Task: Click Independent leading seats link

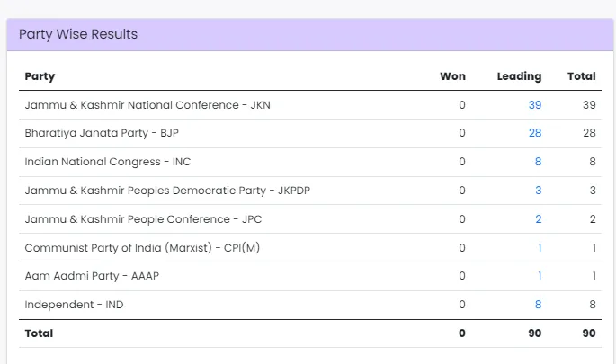Action: (538, 305)
